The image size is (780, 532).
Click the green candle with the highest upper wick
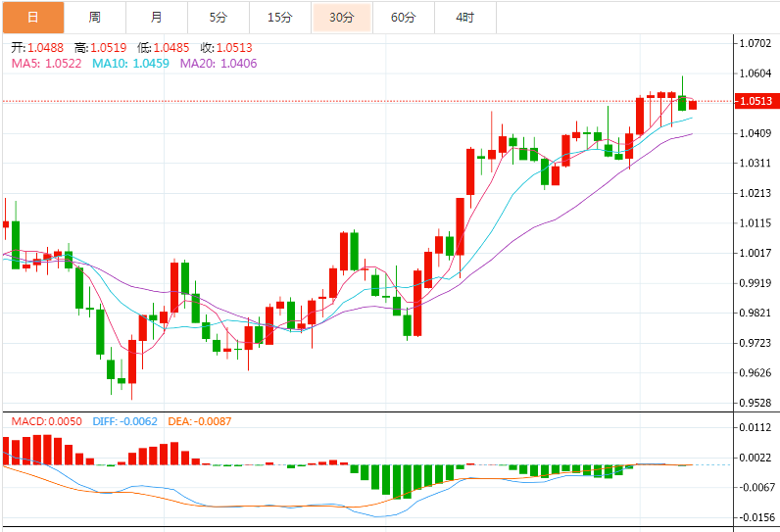(x=682, y=103)
